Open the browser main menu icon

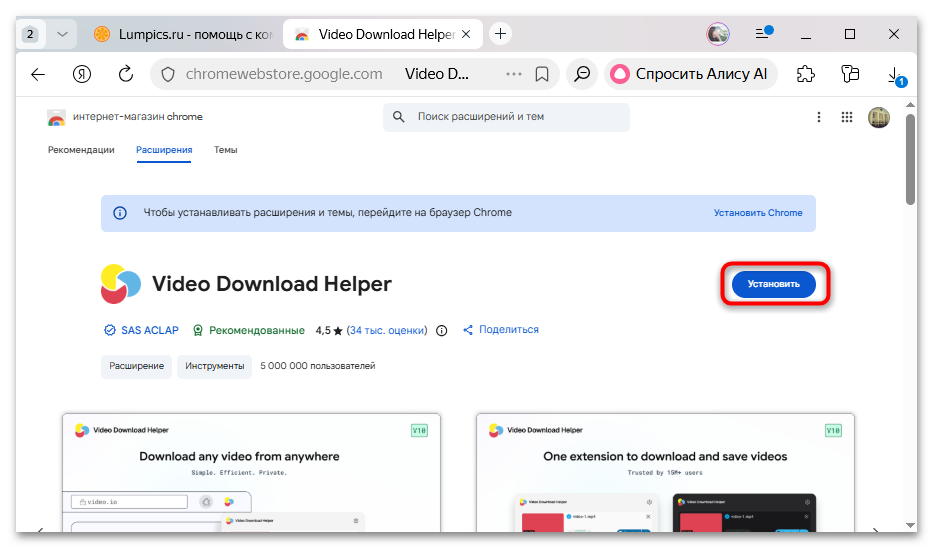tap(763, 33)
